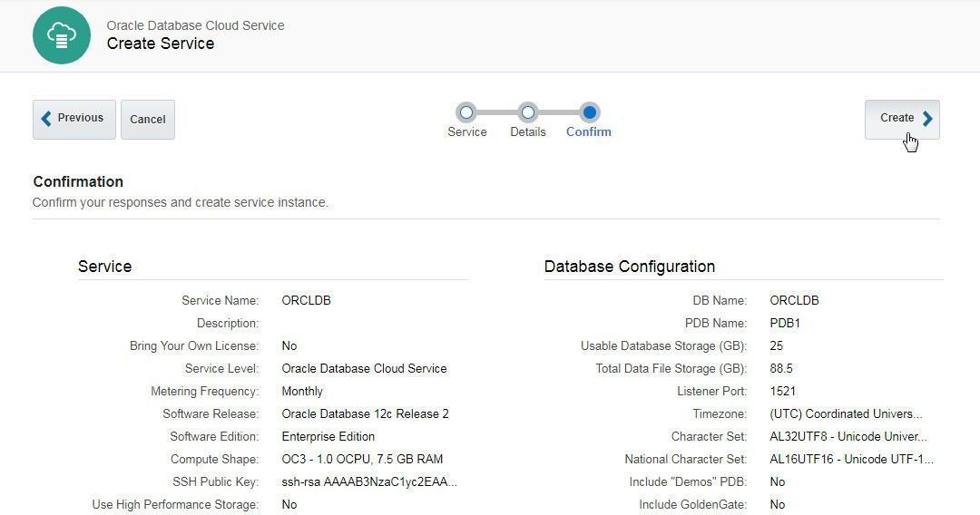Click the PDB Name value 'PDB1'
This screenshot has width=980, height=515.
[x=785, y=324]
